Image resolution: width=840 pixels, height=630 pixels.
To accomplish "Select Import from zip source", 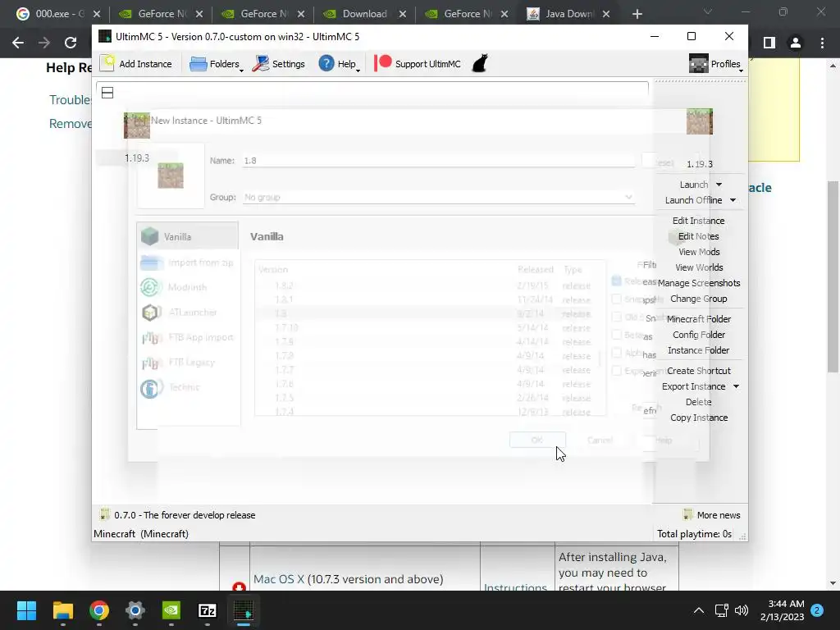I will click(x=188, y=262).
